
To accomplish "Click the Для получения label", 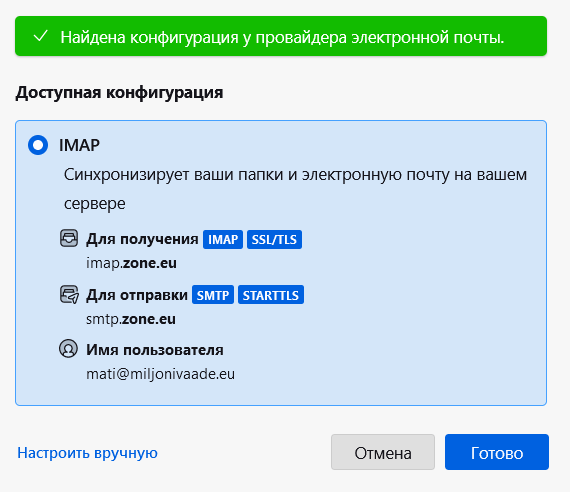I will coord(142,239).
